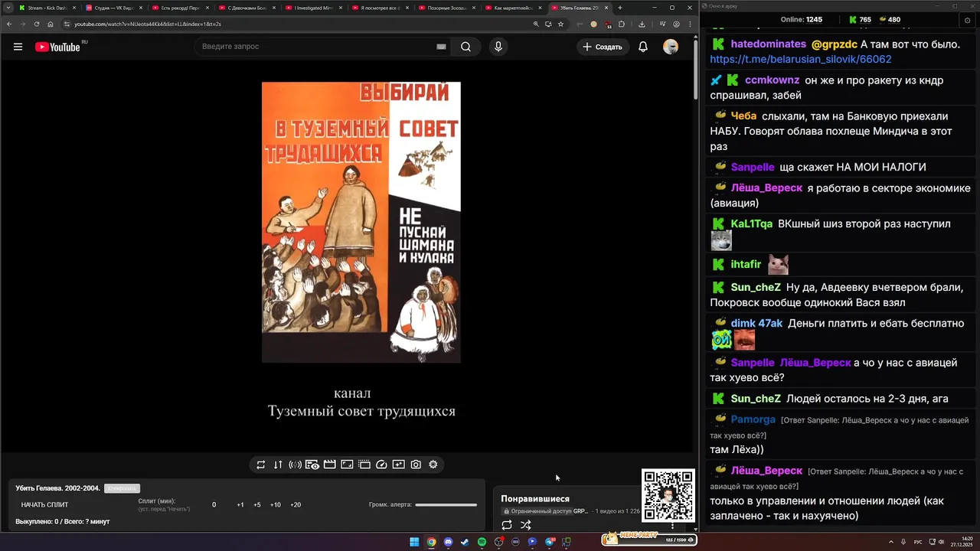
Task: Open Discord from the Windows taskbar
Action: pos(448,542)
